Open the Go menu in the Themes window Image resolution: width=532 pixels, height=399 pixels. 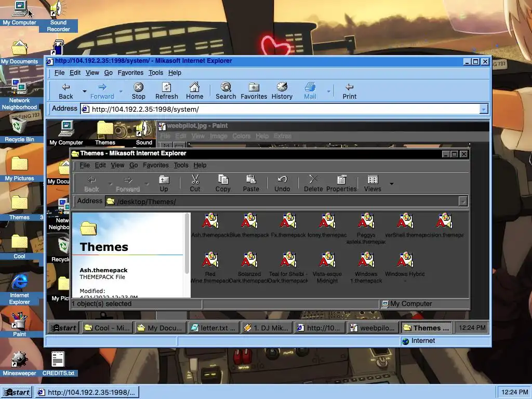(x=134, y=165)
